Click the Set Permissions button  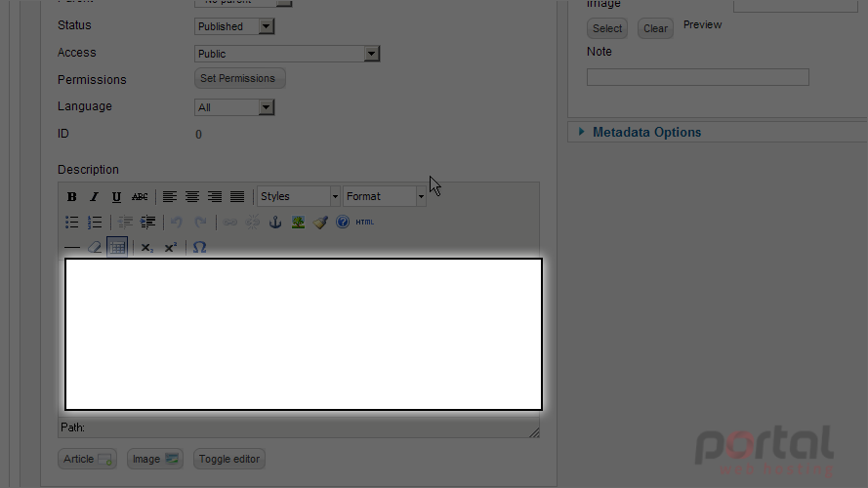coord(239,78)
